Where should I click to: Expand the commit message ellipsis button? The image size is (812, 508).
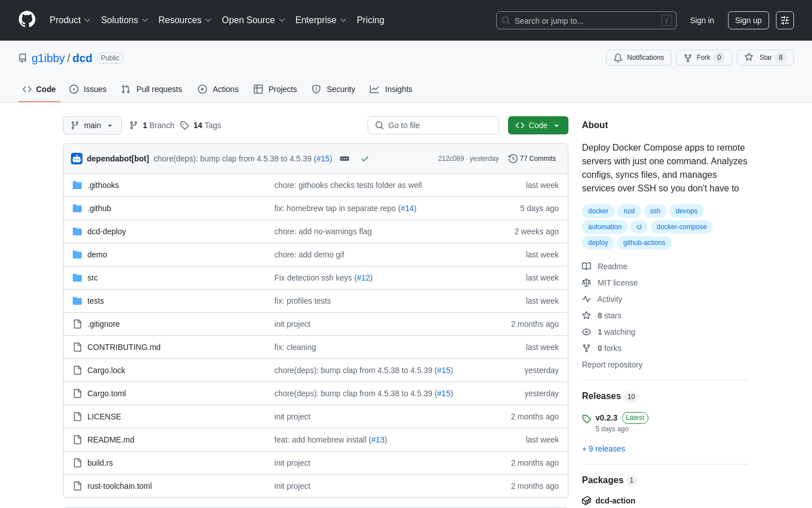345,159
